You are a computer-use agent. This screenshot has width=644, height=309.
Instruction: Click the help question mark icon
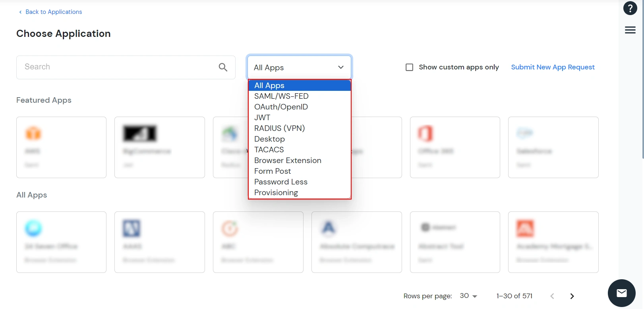tap(630, 8)
